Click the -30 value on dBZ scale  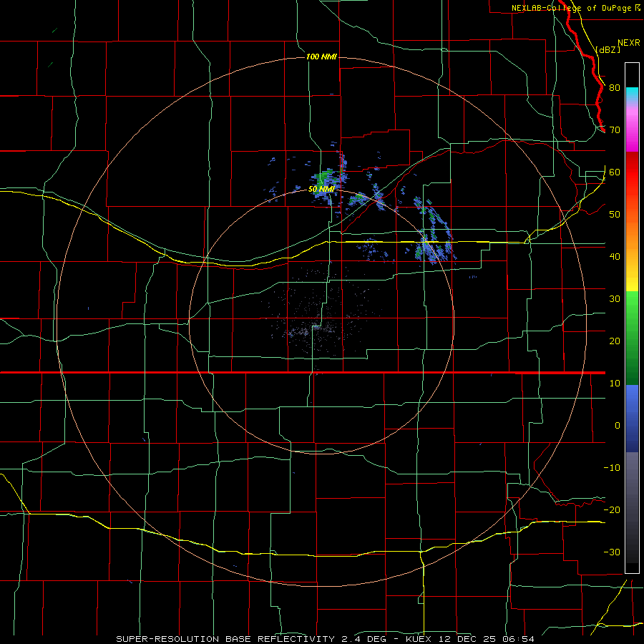pyautogui.click(x=612, y=552)
